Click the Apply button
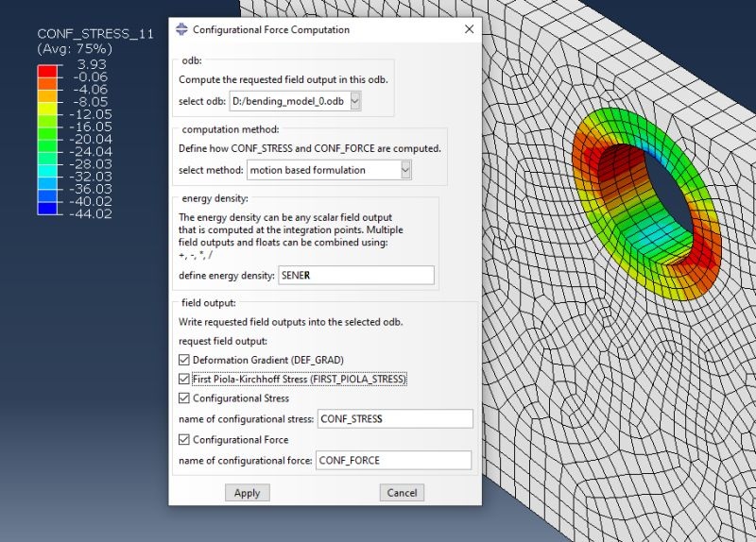 click(x=248, y=493)
